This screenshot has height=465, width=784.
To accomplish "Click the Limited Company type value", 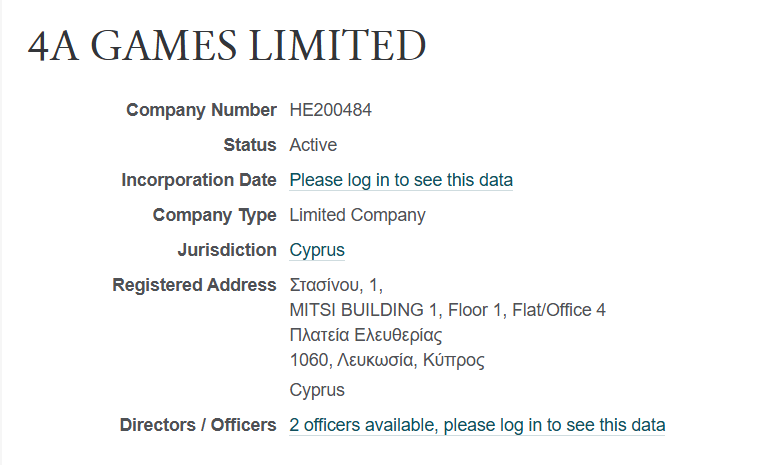I will (x=358, y=215).
